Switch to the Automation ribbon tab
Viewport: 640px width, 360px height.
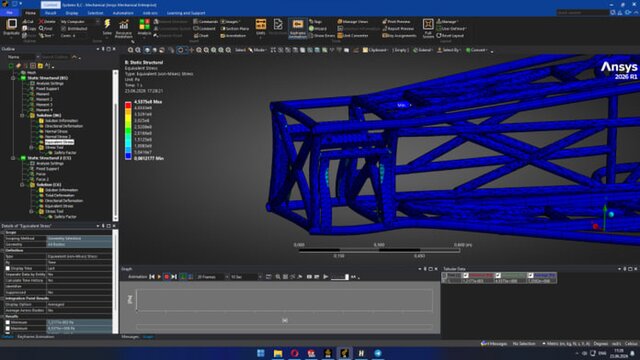tap(123, 13)
